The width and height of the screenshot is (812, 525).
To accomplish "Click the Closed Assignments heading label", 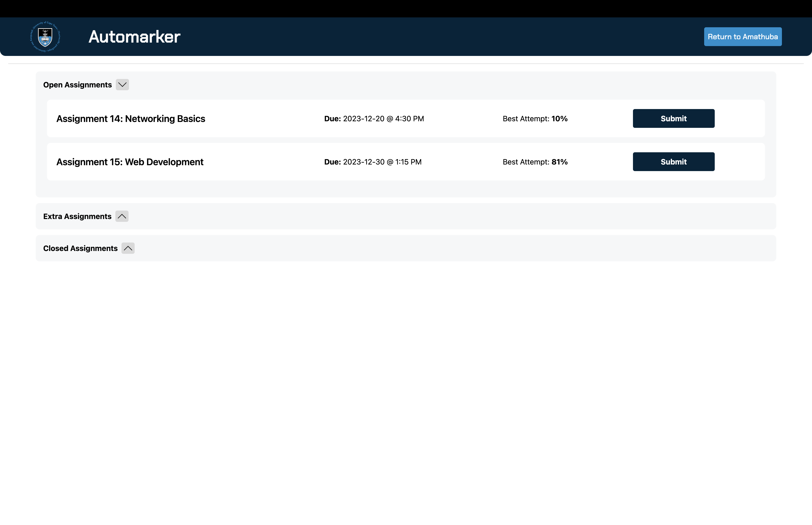I will (80, 248).
